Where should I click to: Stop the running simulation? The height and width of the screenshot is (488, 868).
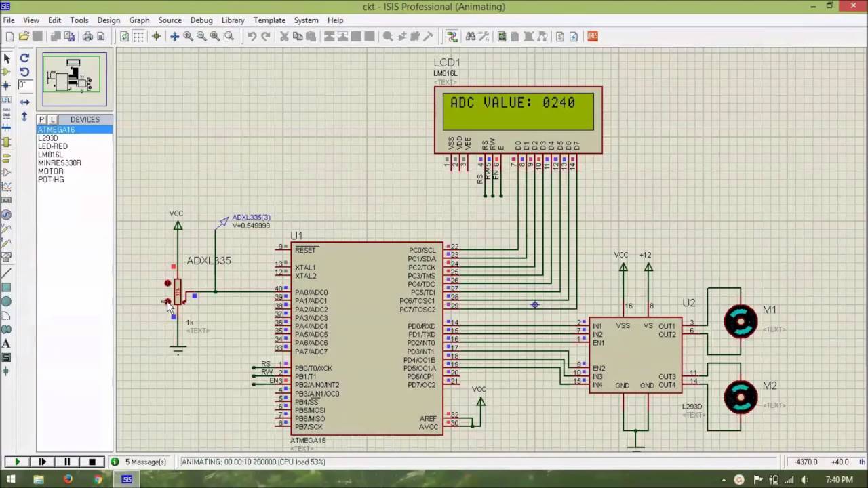[x=92, y=462]
